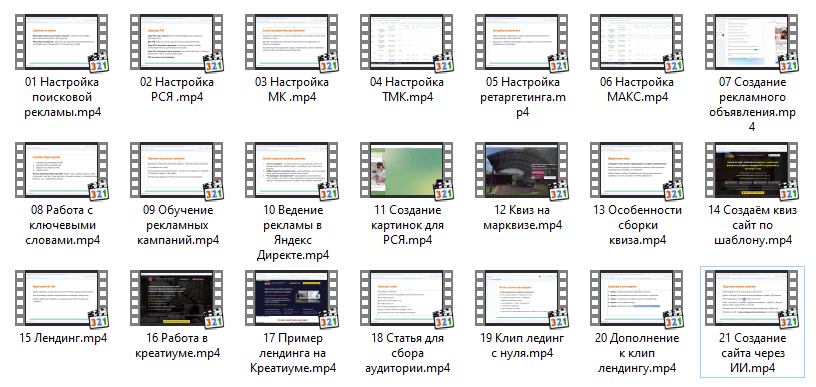Click file name '03 Настройка МК .mp4'

point(293,89)
